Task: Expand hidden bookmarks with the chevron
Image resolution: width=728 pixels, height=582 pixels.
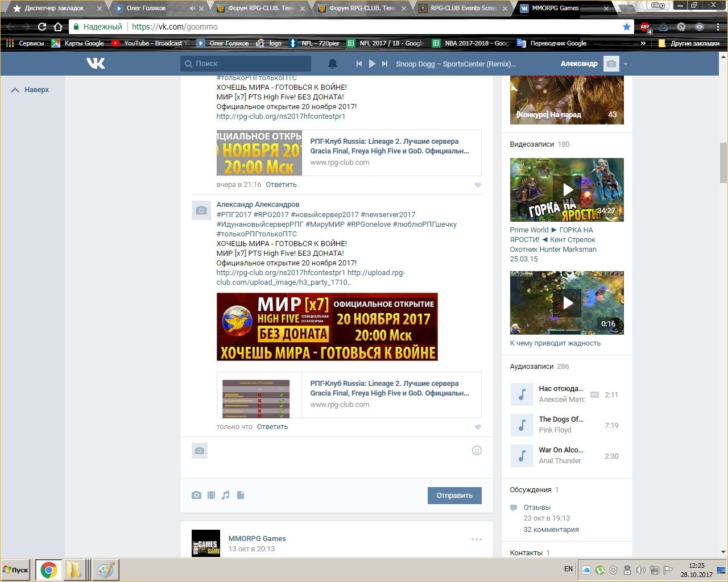Action: coord(643,43)
